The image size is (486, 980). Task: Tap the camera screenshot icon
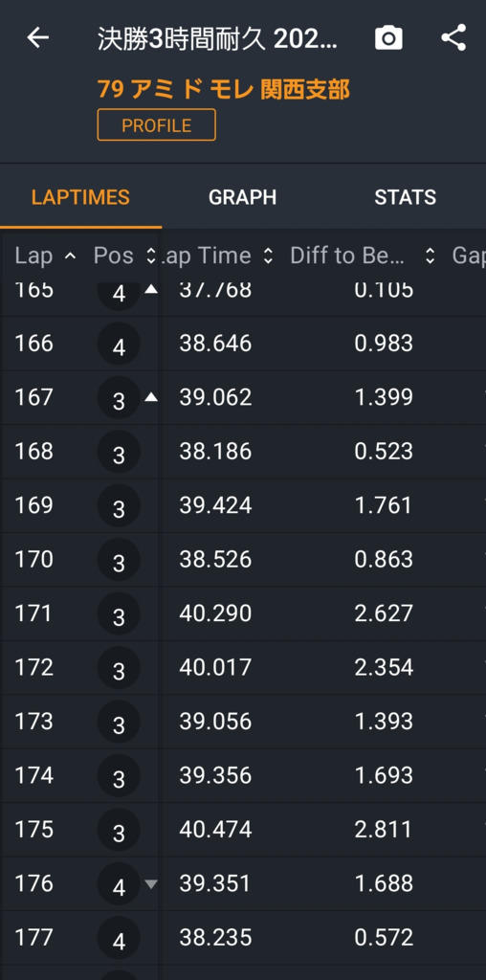click(388, 38)
